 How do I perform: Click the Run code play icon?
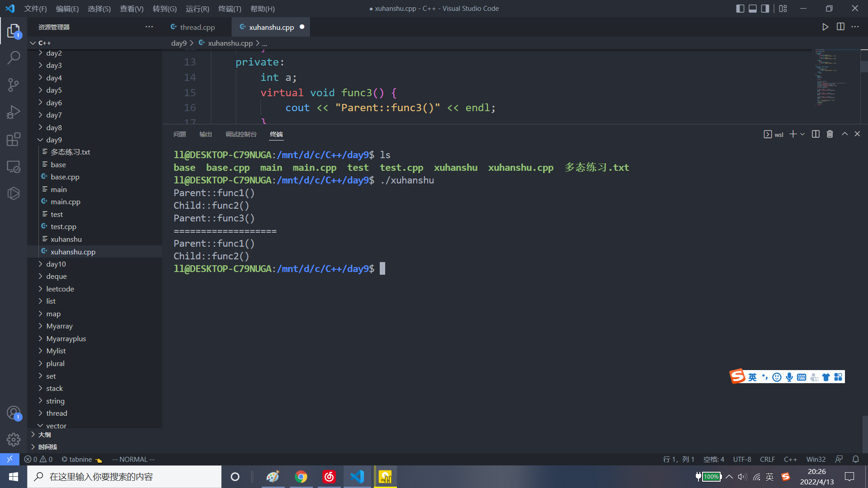[825, 27]
